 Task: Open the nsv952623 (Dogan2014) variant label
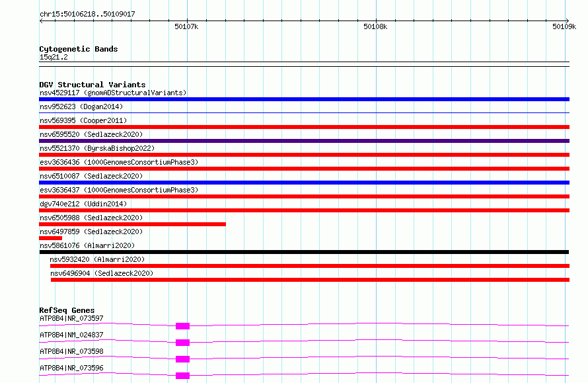pyautogui.click(x=81, y=106)
